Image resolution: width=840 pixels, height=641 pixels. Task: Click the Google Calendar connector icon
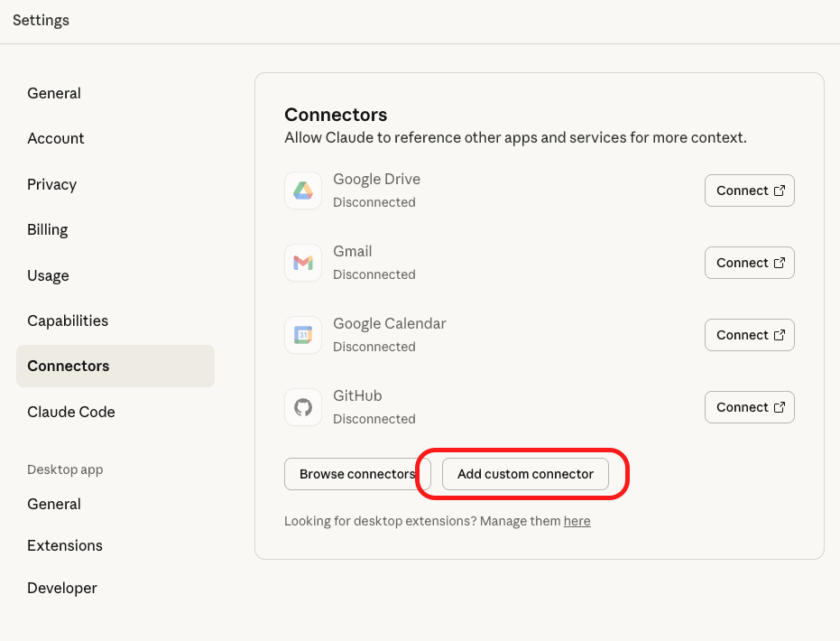coord(302,335)
